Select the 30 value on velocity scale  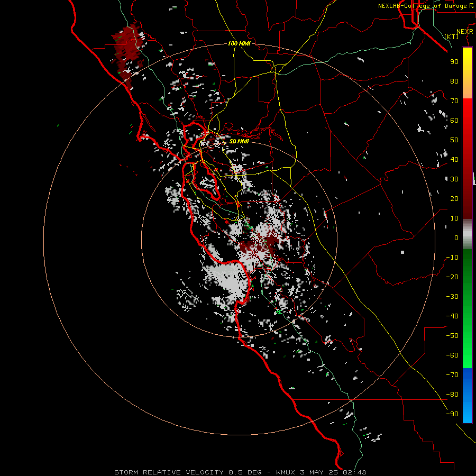click(x=454, y=179)
